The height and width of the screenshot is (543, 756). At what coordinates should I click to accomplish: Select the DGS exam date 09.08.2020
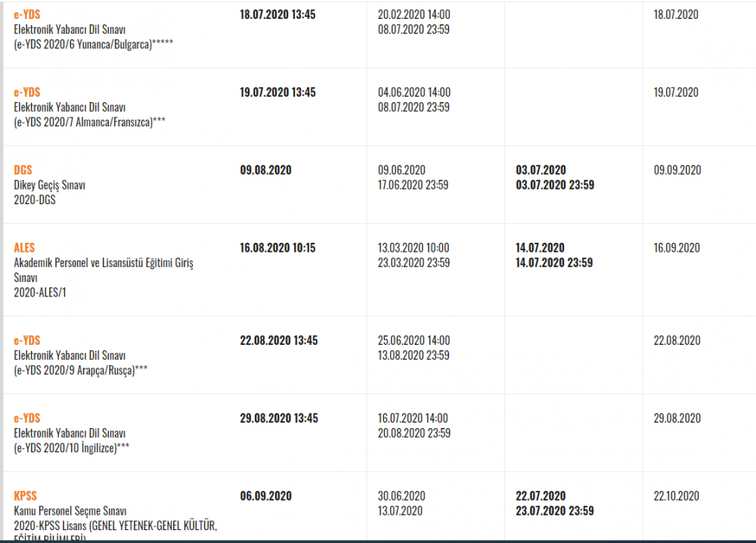(x=265, y=170)
